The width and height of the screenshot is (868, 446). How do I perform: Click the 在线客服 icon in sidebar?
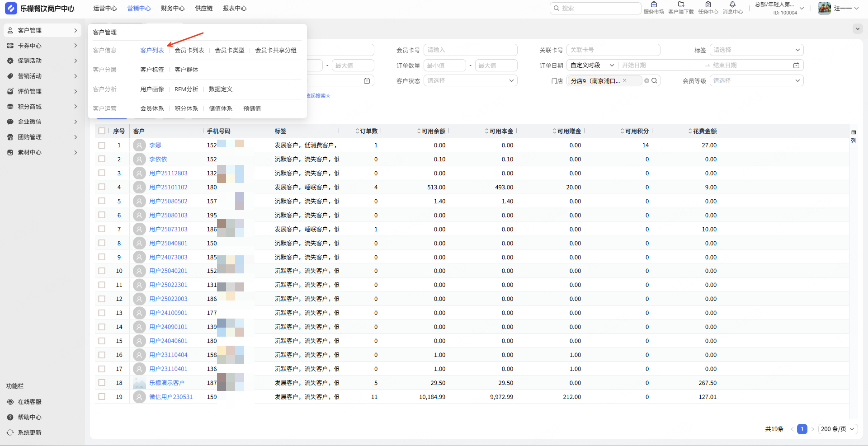tap(10, 402)
